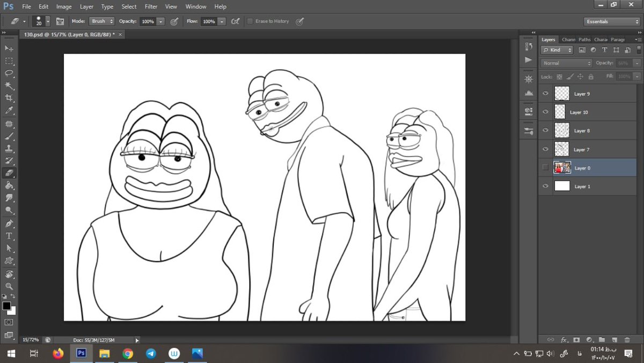
Task: Open the Opacity slider dropdown in options bar
Action: point(160,21)
